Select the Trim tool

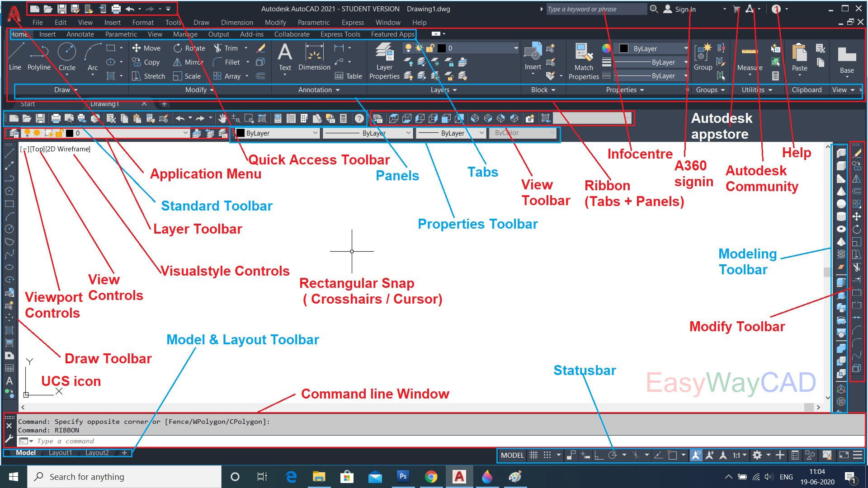pyautogui.click(x=228, y=48)
